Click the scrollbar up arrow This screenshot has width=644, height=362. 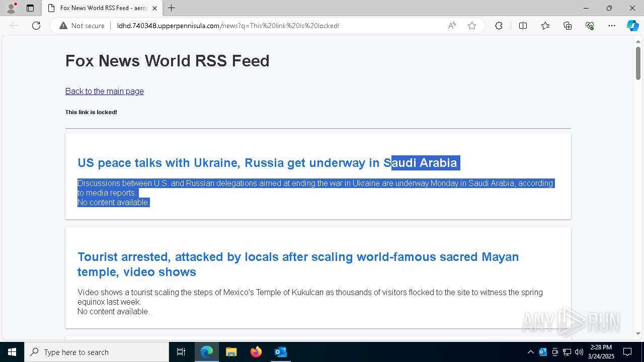point(638,41)
